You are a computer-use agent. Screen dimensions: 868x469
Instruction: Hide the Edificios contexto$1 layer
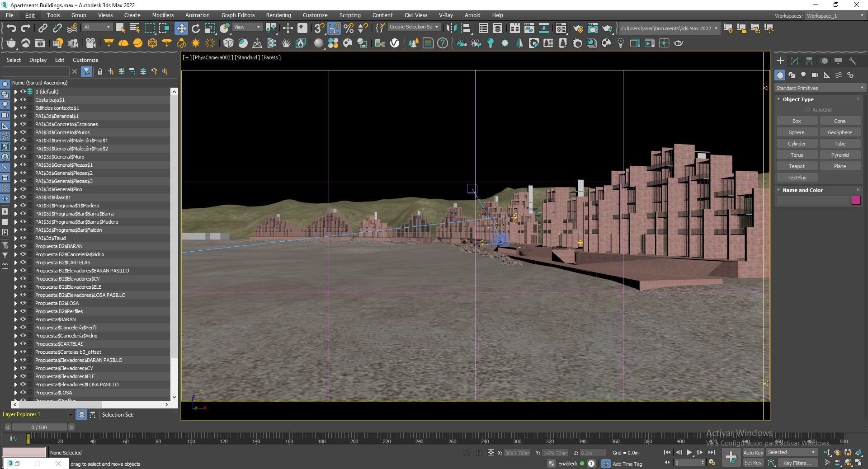23,108
